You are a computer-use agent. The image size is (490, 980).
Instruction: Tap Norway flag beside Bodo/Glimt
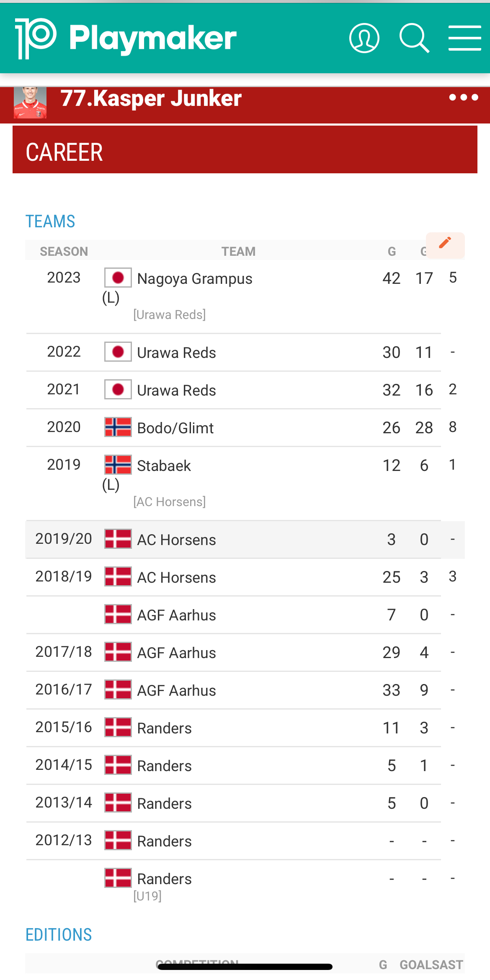[118, 427]
